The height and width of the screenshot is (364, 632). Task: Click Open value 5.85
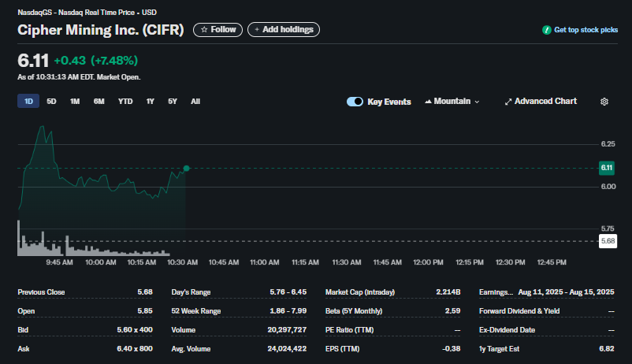[145, 310]
